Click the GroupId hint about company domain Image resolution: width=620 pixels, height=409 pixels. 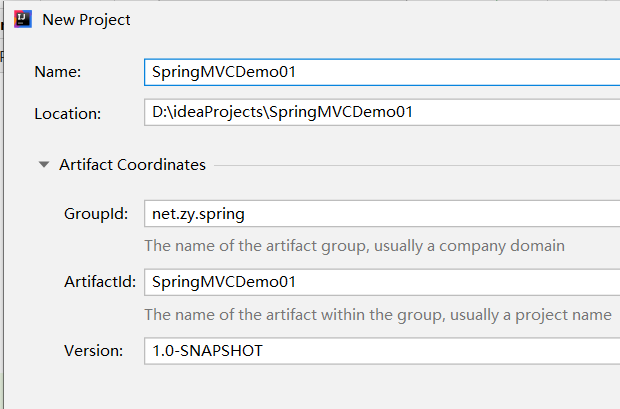(x=354, y=245)
